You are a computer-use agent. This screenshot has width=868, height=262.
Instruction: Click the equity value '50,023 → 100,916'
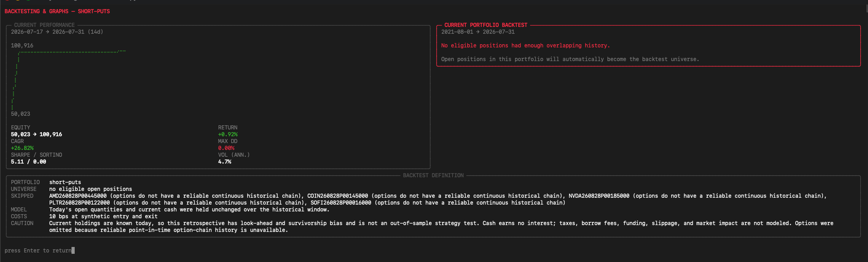[x=36, y=134]
